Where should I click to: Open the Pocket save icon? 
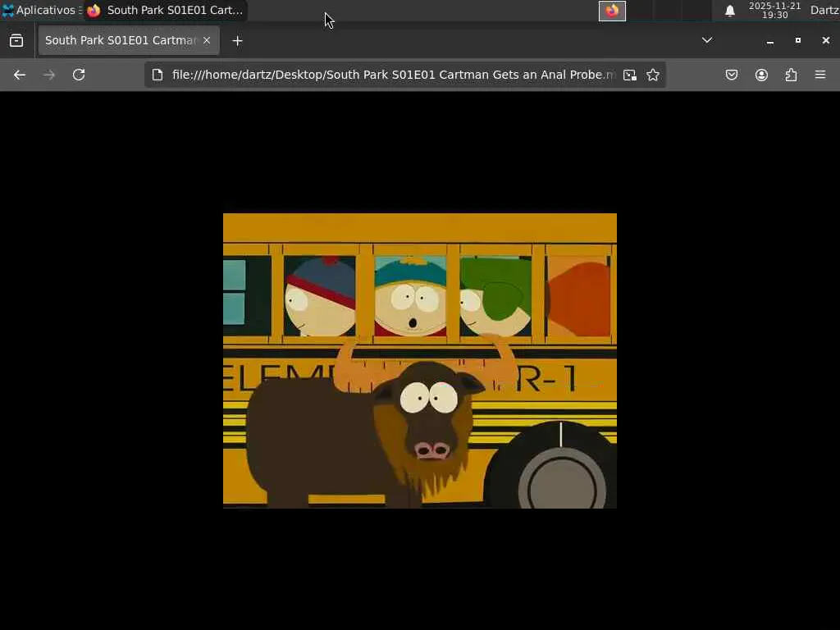click(731, 75)
